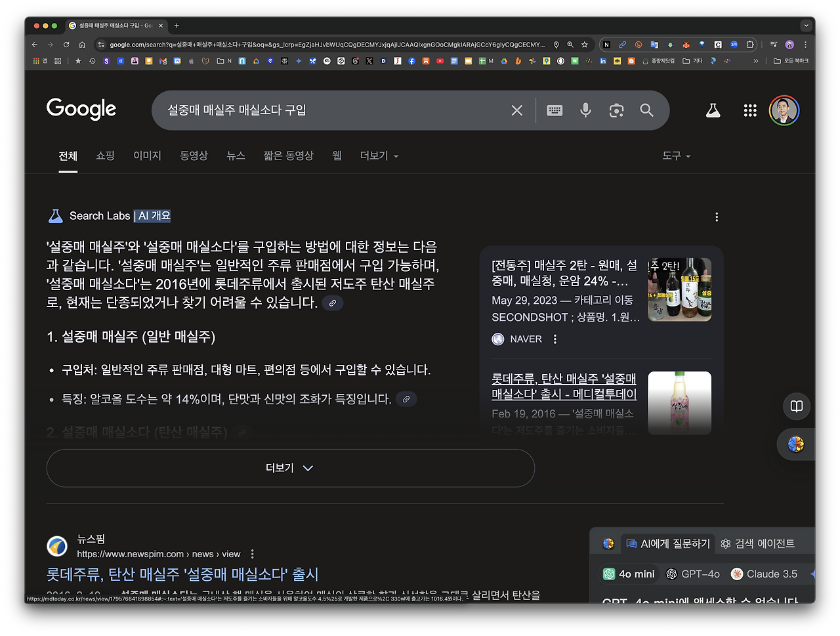Screen dimensions: 840x636
Task: Choose the GPT-4o model
Action: [x=693, y=574]
